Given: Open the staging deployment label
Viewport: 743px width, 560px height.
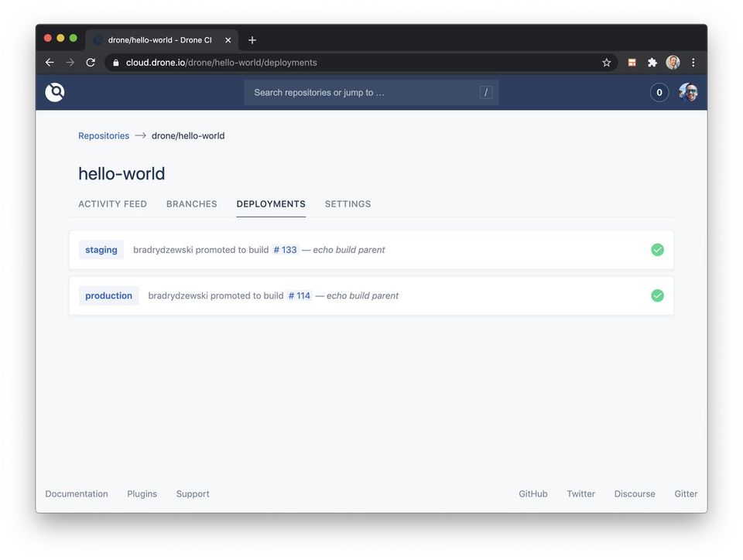Looking at the screenshot, I should point(101,250).
